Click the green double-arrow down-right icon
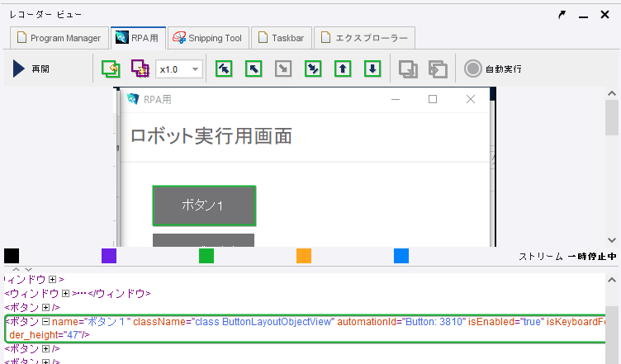Image resolution: width=621 pixels, height=364 pixels. [313, 69]
